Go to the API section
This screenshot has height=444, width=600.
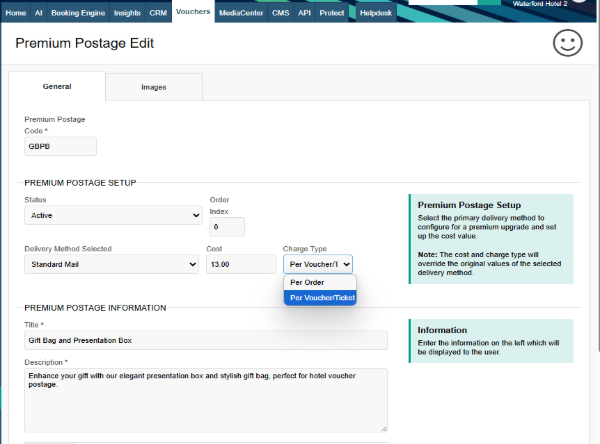(304, 13)
